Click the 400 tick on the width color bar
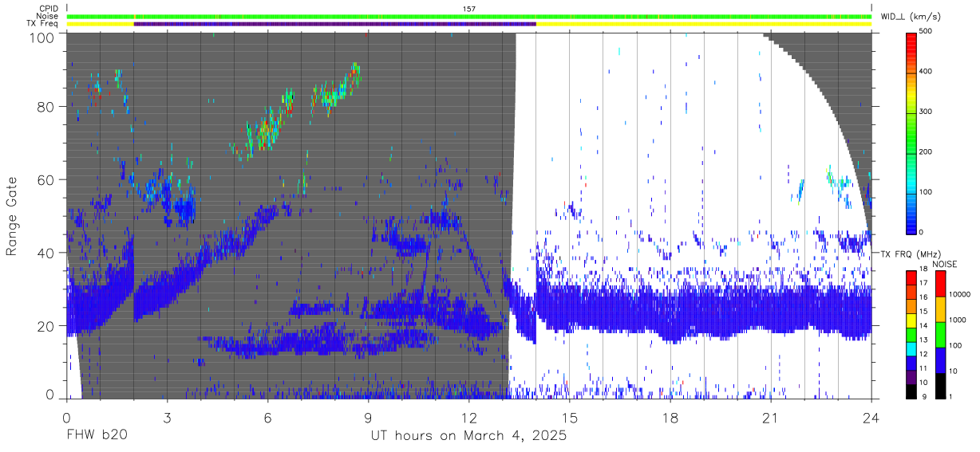980x452 pixels. point(926,72)
